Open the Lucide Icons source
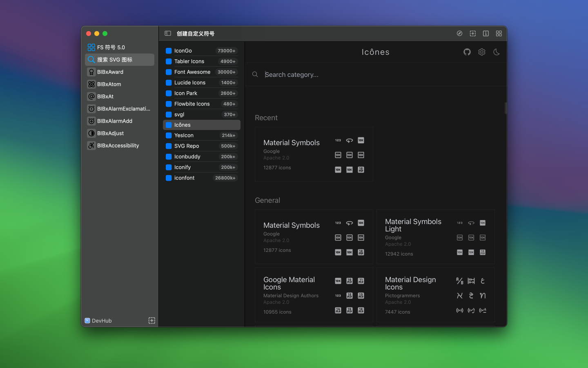Image resolution: width=588 pixels, height=368 pixels. [x=202, y=83]
